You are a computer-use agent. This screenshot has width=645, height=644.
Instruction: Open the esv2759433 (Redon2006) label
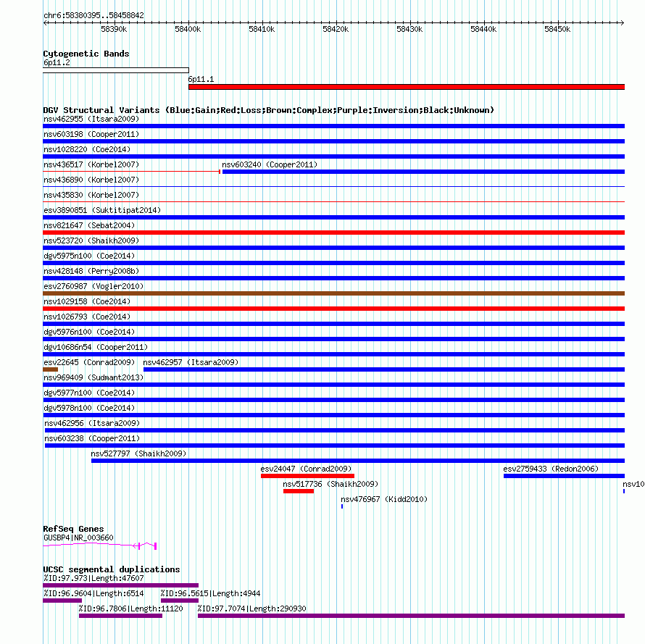coord(551,469)
